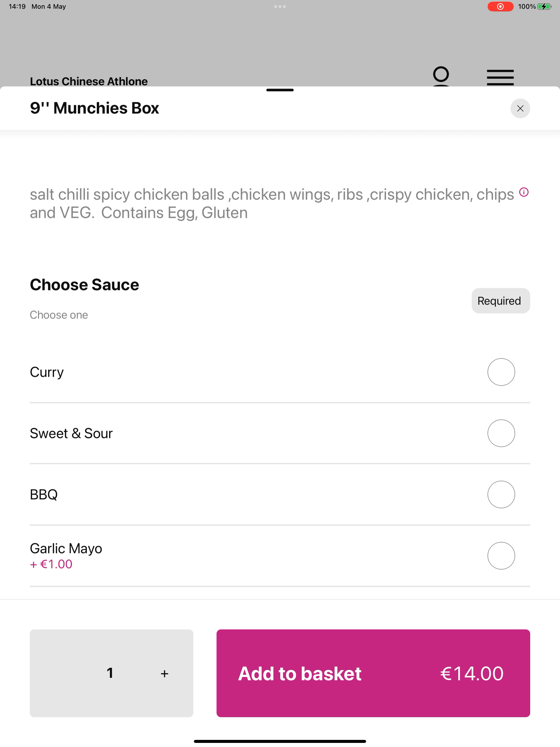Select Garlic Mayo radio button
This screenshot has height=747, width=560.
click(x=501, y=556)
